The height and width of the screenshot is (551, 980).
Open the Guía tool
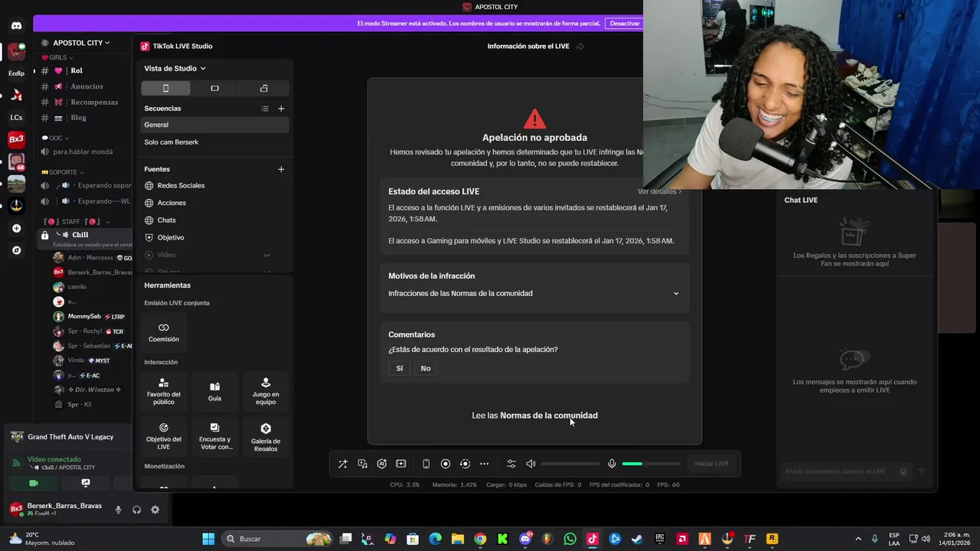pyautogui.click(x=214, y=391)
